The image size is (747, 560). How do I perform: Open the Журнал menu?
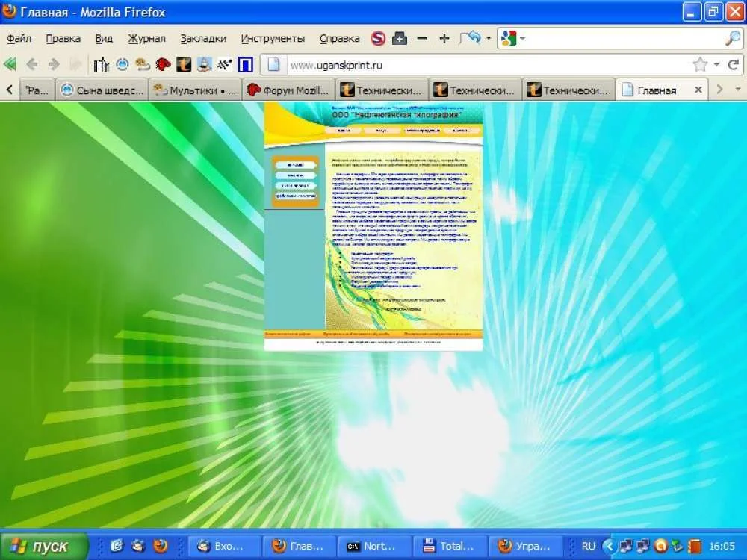pyautogui.click(x=146, y=39)
